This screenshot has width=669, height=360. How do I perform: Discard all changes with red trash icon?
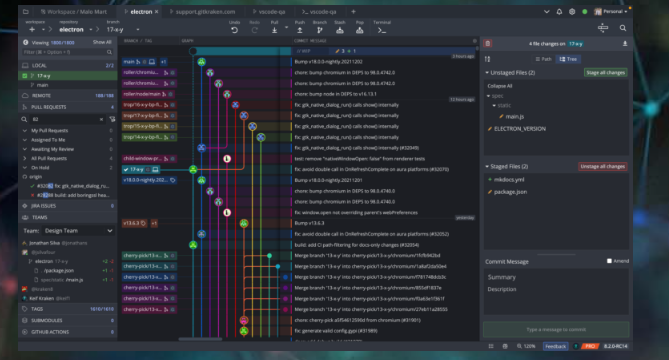pos(488,44)
